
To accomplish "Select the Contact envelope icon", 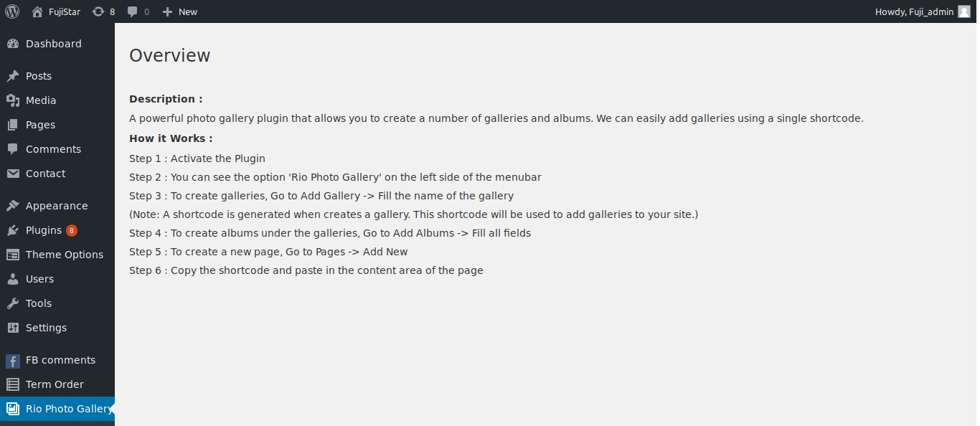I will [x=13, y=174].
